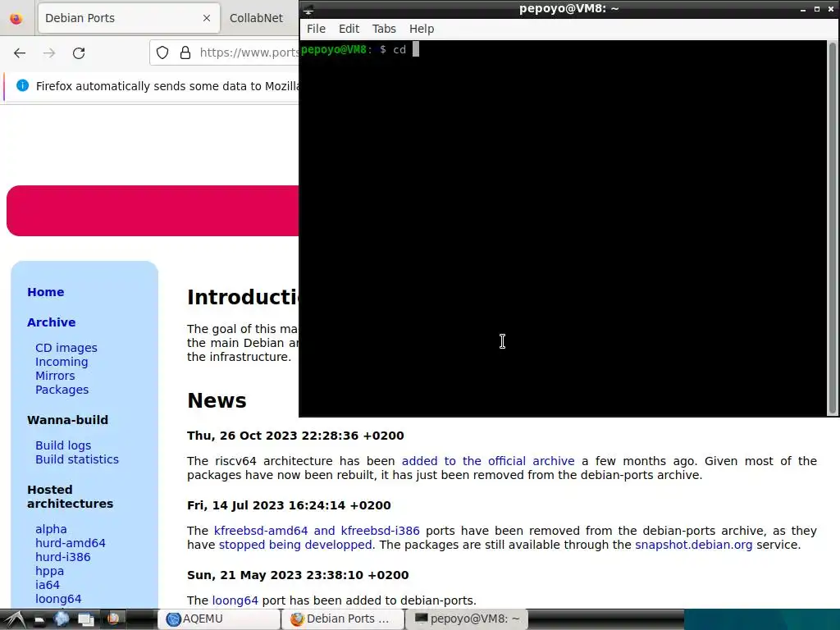Open the file manager taskbar launcher
The height and width of the screenshot is (630, 840).
click(39, 620)
